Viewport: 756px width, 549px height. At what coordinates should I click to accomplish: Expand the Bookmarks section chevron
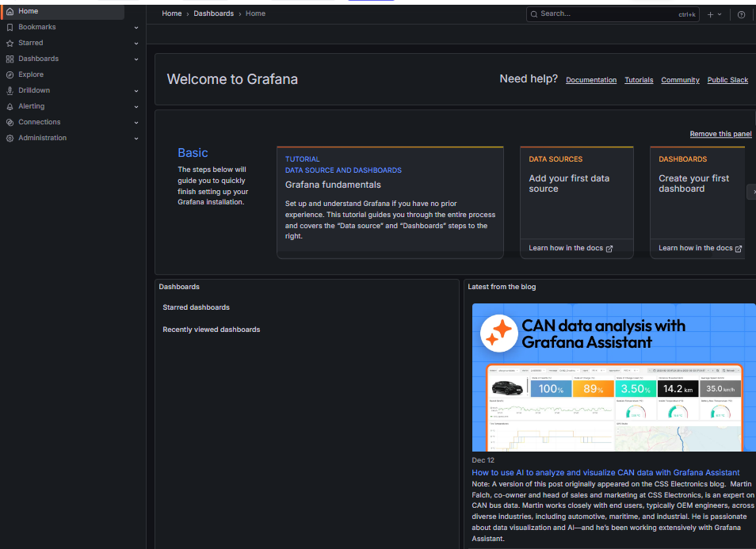[x=136, y=28]
